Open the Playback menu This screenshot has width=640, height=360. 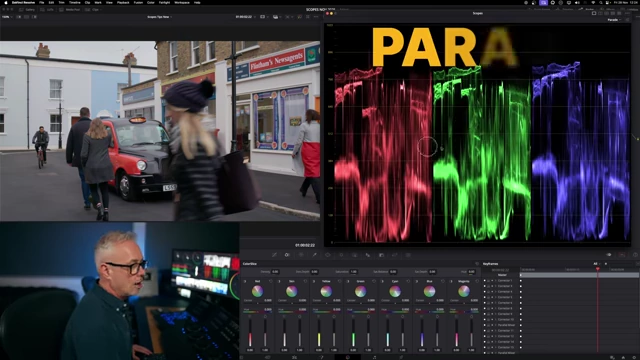(123, 2)
